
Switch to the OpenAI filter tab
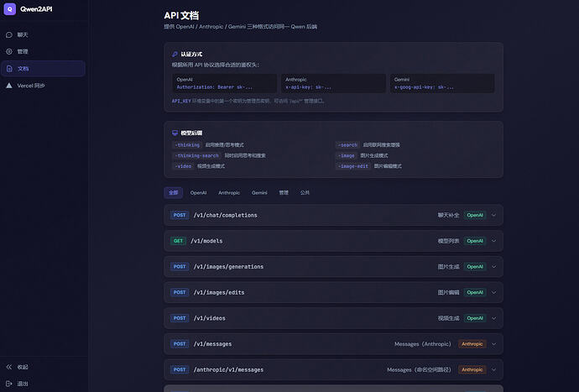point(198,193)
